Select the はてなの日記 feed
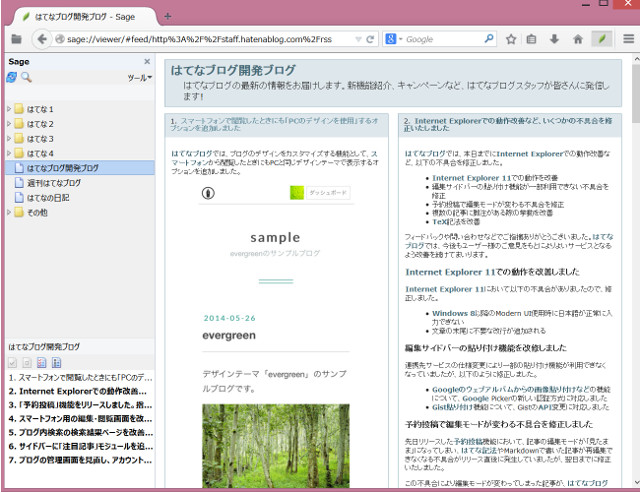The width and height of the screenshot is (640, 492). click(x=80, y=198)
